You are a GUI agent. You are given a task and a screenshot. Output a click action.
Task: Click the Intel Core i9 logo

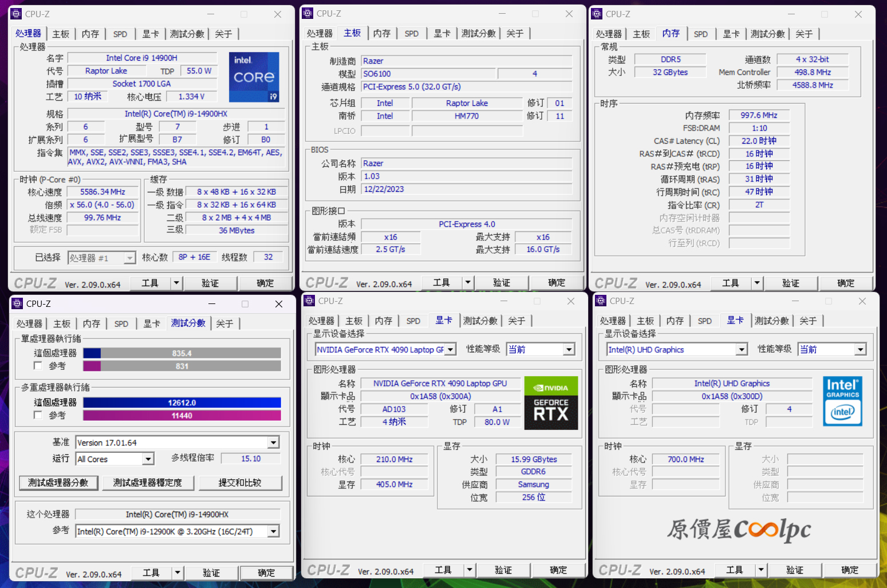point(254,77)
